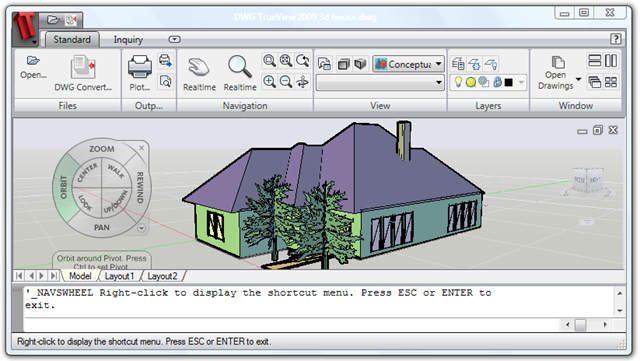The image size is (640, 361).
Task: Click the Named Views icon
Action: tap(324, 64)
